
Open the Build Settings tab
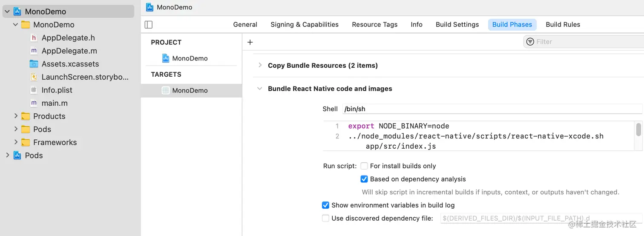457,24
